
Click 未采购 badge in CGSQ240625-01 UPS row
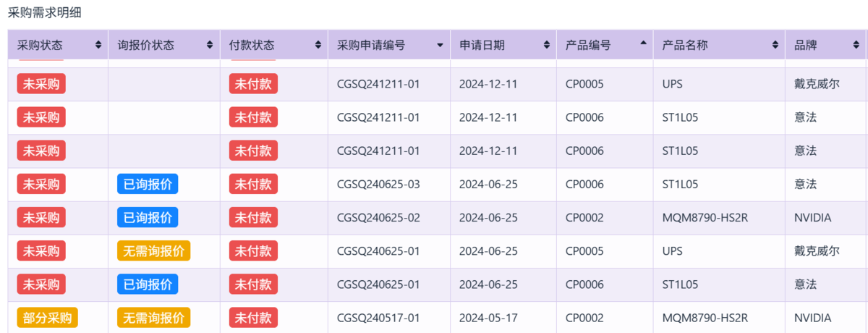tap(41, 251)
